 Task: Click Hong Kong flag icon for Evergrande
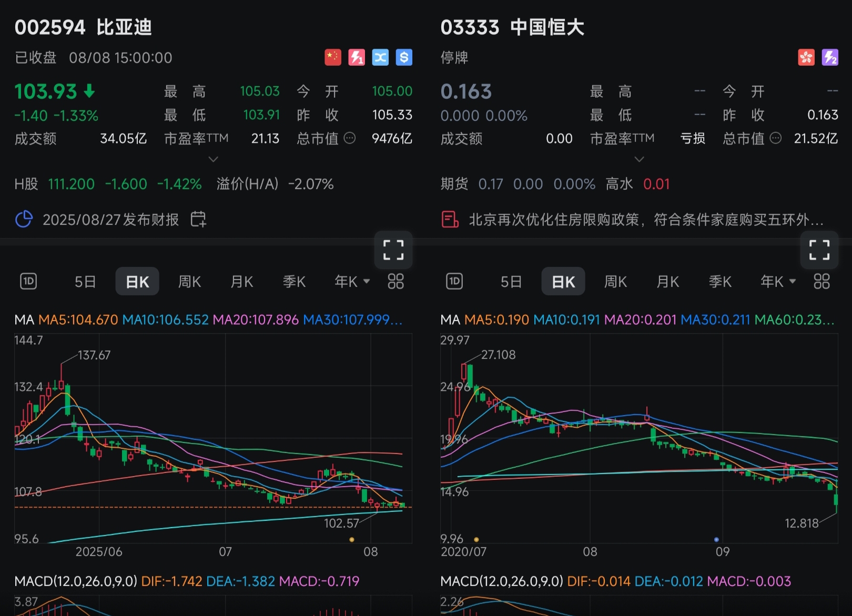[x=806, y=57]
